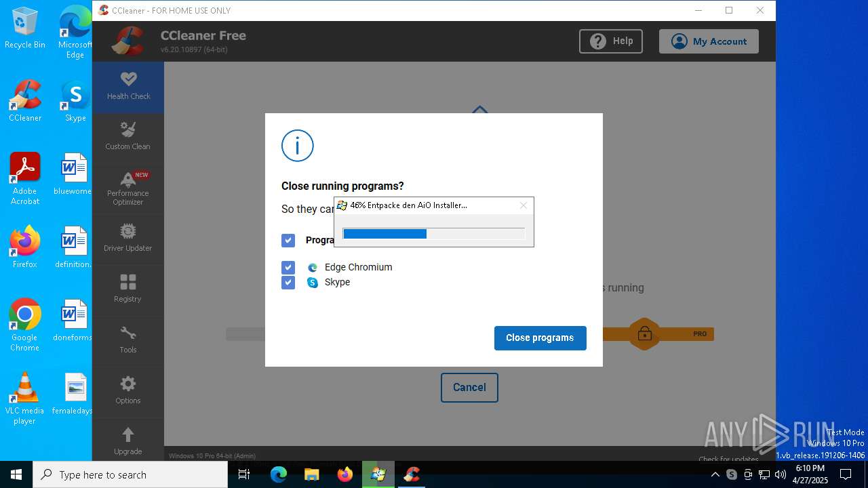Click the Help button
This screenshot has height=488, width=868.
point(611,41)
